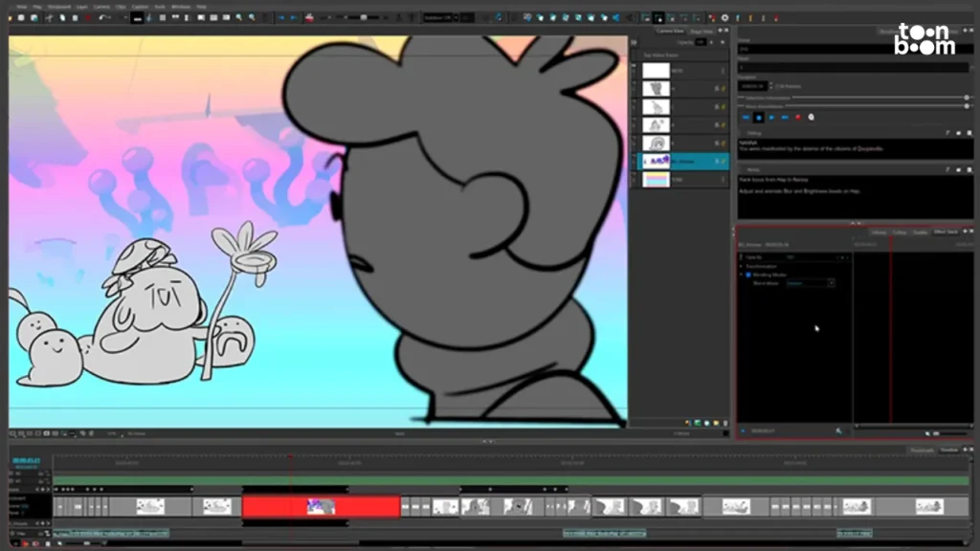Screen dimensions: 980x551
Task: Open the Tools menu from the menu bar
Action: (x=158, y=4)
